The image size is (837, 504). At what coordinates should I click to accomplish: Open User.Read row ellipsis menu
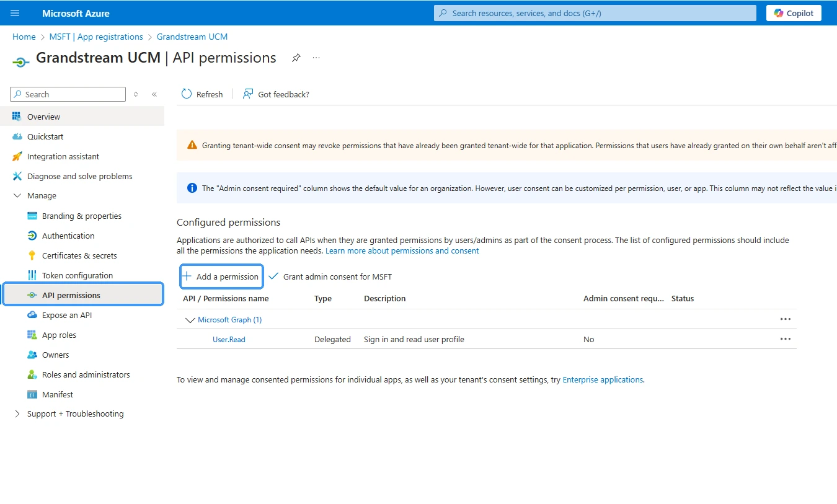pyautogui.click(x=786, y=339)
